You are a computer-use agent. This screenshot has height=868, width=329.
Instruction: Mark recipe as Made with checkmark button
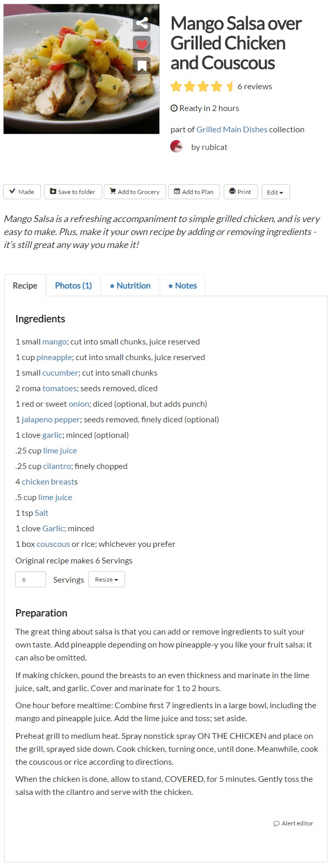tap(22, 192)
